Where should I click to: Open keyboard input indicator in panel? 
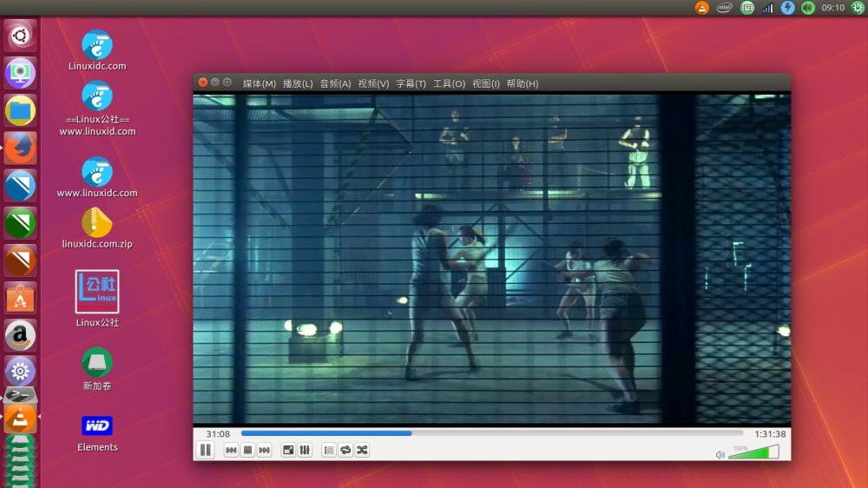[x=746, y=8]
